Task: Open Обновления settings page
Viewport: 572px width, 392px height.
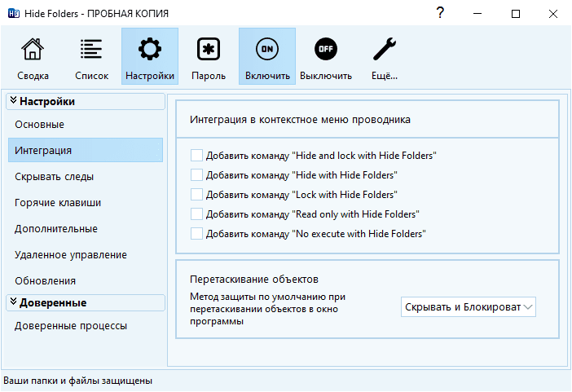Action: click(86, 281)
